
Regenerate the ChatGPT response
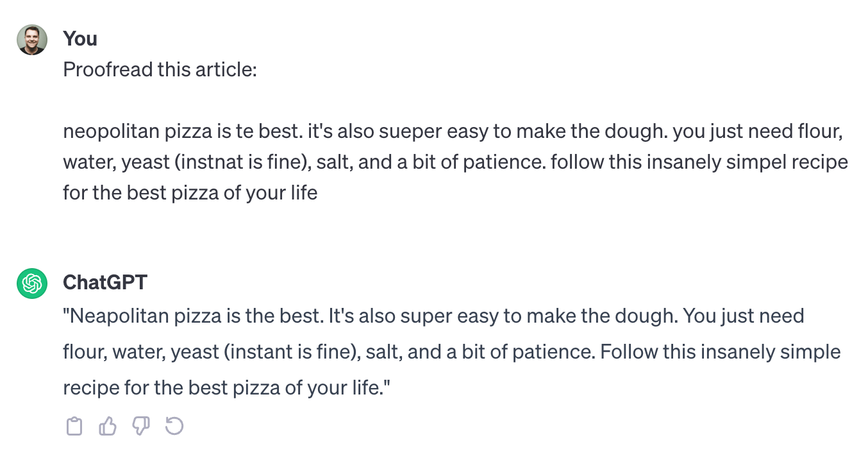tap(174, 426)
